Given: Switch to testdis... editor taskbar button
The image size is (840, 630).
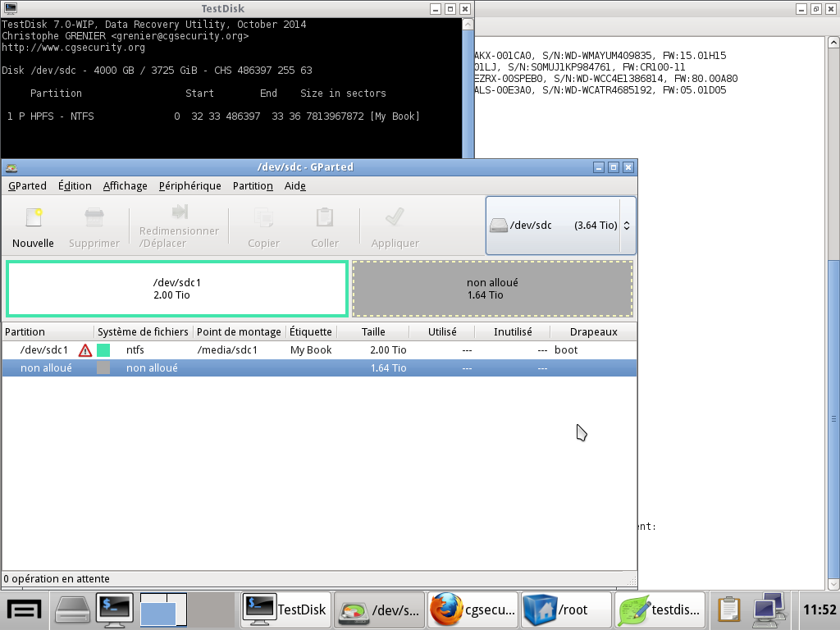Looking at the screenshot, I should coord(660,609).
